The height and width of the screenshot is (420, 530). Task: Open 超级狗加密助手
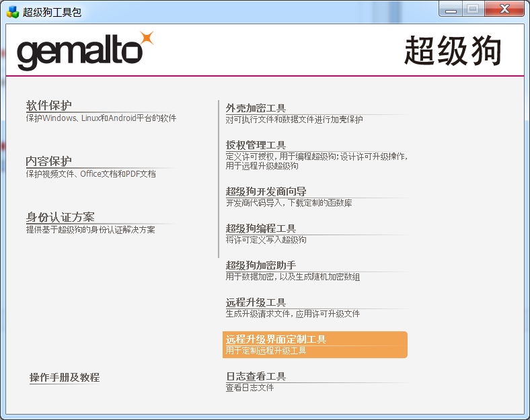261,265
